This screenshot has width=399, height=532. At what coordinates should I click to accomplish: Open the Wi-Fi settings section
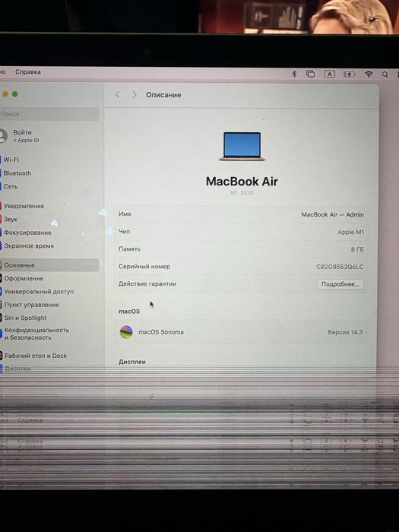pyautogui.click(x=10, y=160)
